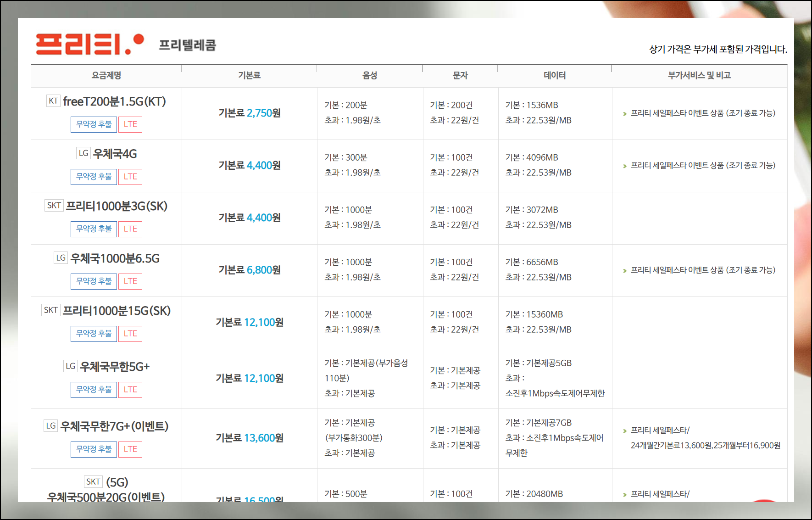Click the 기본 : 500분 voice cell
The width and height of the screenshot is (812, 520).
click(346, 494)
